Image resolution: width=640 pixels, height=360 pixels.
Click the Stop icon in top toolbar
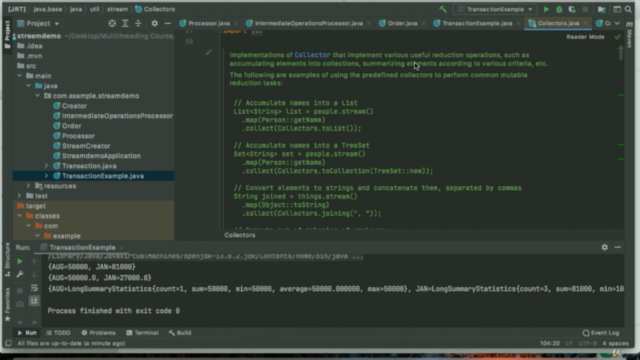(x=585, y=9)
